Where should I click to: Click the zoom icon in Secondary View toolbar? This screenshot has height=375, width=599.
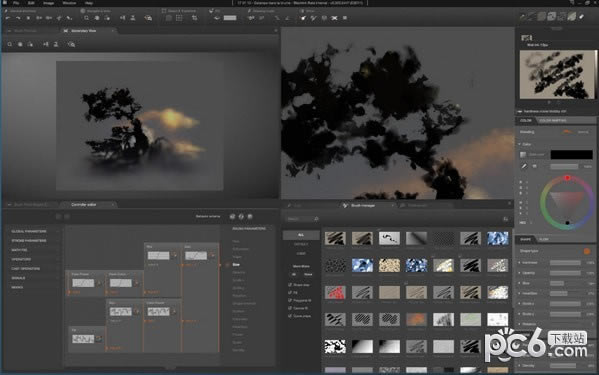tap(10, 44)
